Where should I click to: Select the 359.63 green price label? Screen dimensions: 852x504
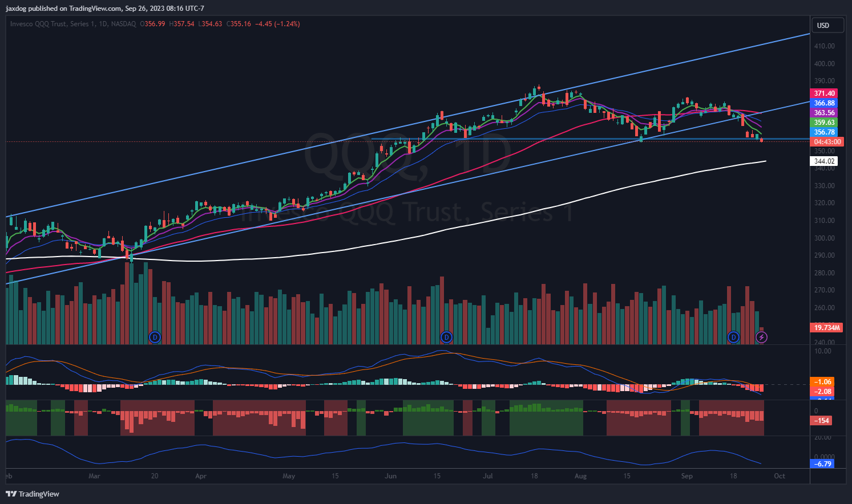click(x=824, y=122)
